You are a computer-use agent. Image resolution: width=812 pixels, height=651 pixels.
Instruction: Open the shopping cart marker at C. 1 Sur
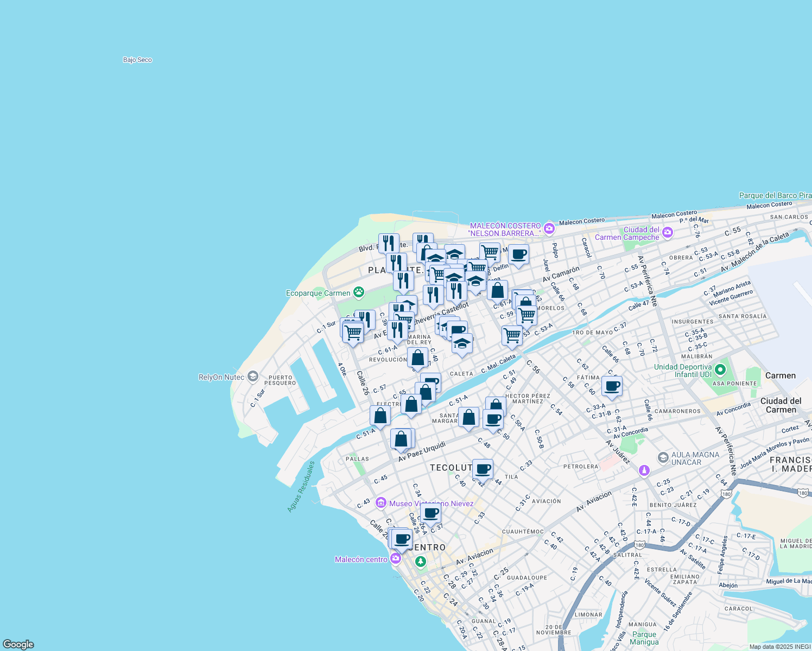pyautogui.click(x=353, y=333)
